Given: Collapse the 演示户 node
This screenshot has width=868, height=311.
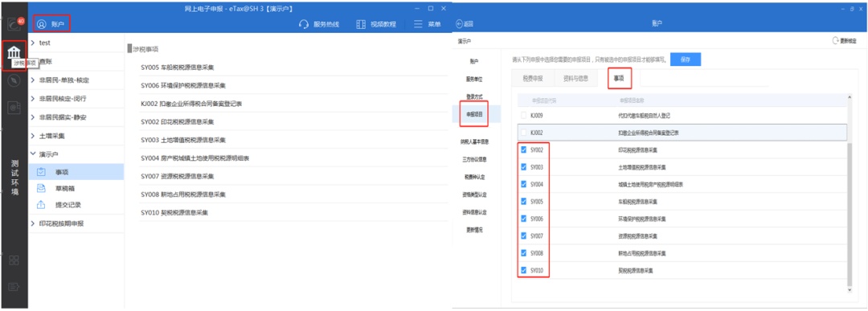Looking at the screenshot, I should tap(33, 153).
